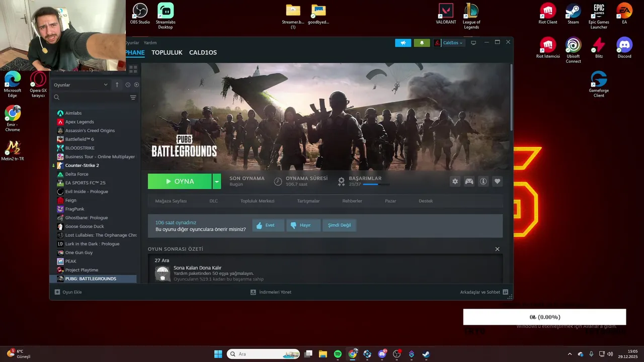
Task: Show PUBG game info icon
Action: click(483, 182)
